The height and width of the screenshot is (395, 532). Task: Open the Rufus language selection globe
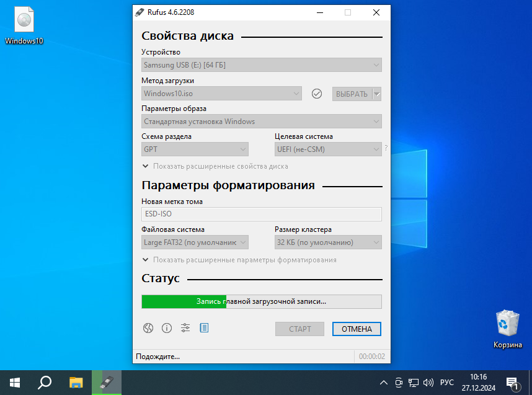148,328
